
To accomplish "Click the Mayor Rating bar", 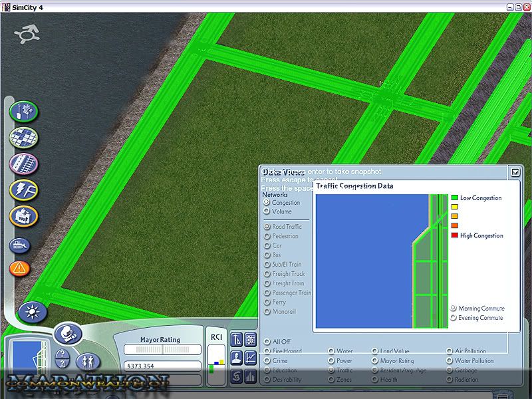I will [160, 349].
